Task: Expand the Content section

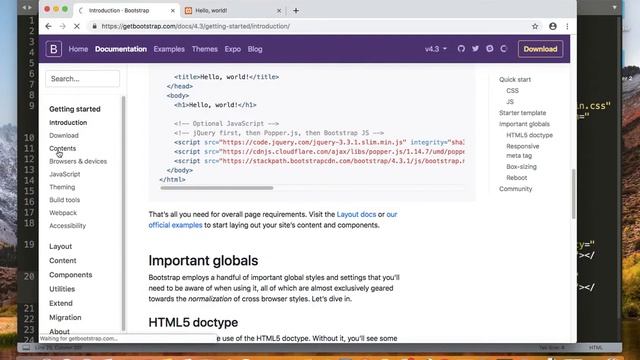Action: pos(63,260)
